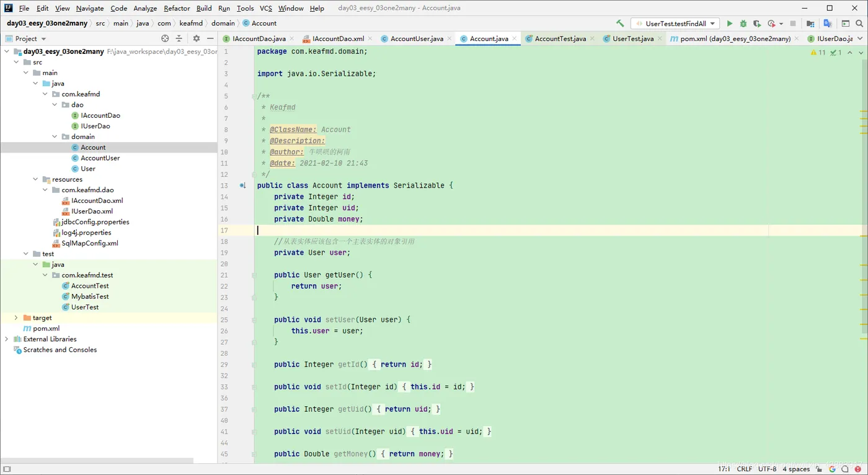Fold the getUser method on line 21
The height and width of the screenshot is (475, 868).
[254, 275]
